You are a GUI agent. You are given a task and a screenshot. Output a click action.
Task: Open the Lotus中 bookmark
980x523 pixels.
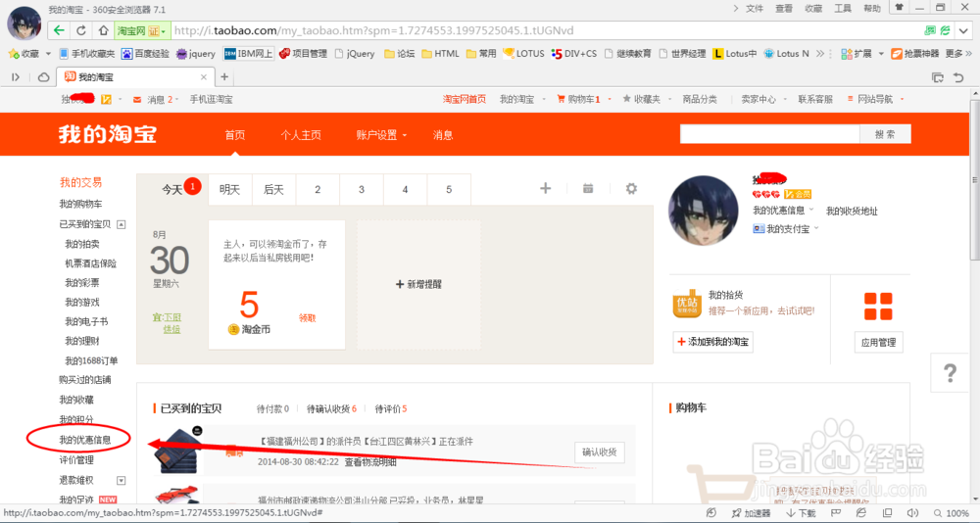point(735,54)
